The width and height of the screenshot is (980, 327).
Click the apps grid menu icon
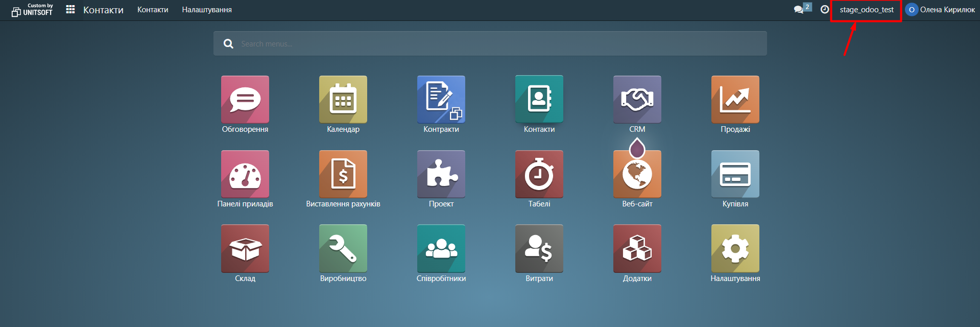[70, 10]
